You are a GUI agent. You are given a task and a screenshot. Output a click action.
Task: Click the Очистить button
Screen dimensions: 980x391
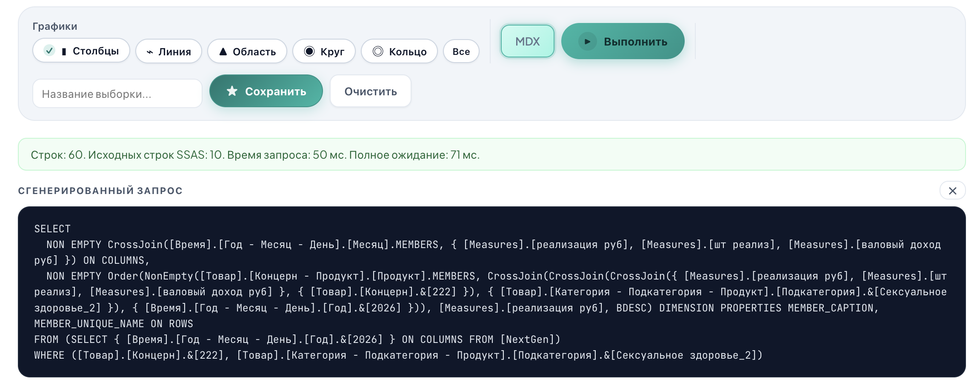(371, 91)
